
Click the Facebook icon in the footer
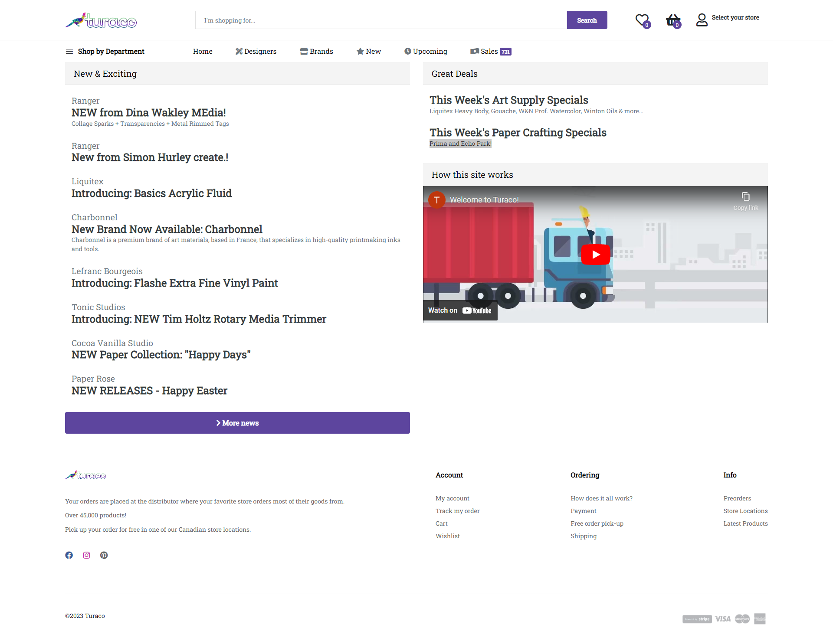tap(69, 555)
